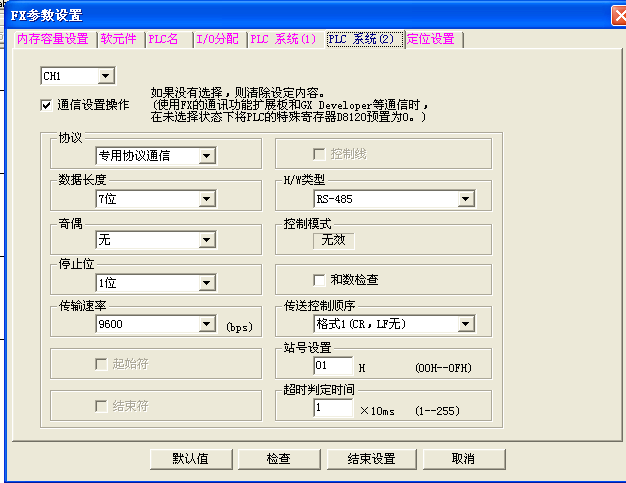Click the 默认值 button

click(190, 459)
